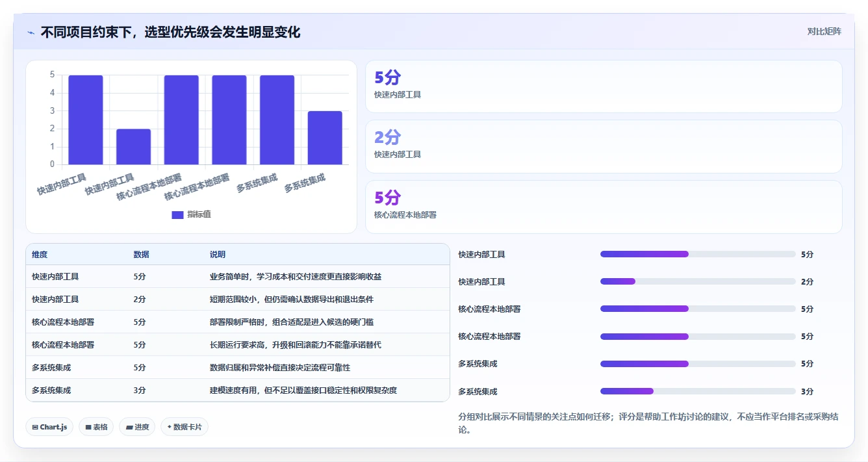Click 快速内部工具 in the table's 2分 row
The image size is (868, 462).
pos(55,300)
